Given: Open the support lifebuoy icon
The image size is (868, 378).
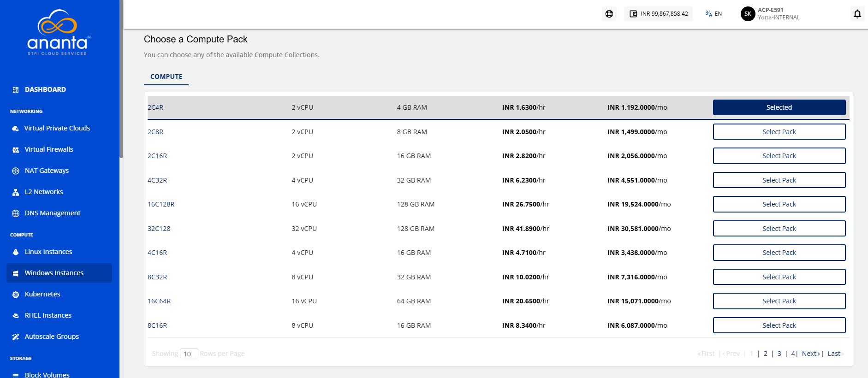Looking at the screenshot, I should pyautogui.click(x=609, y=14).
